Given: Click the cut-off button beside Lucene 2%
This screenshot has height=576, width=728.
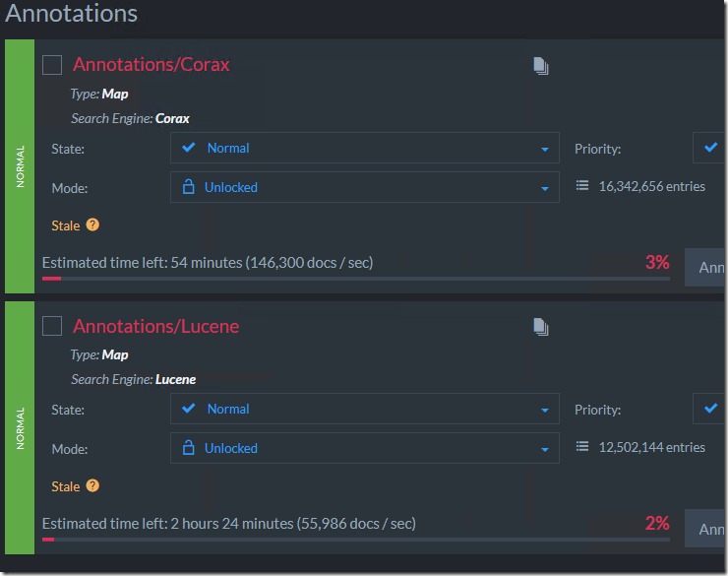Looking at the screenshot, I should [x=704, y=529].
